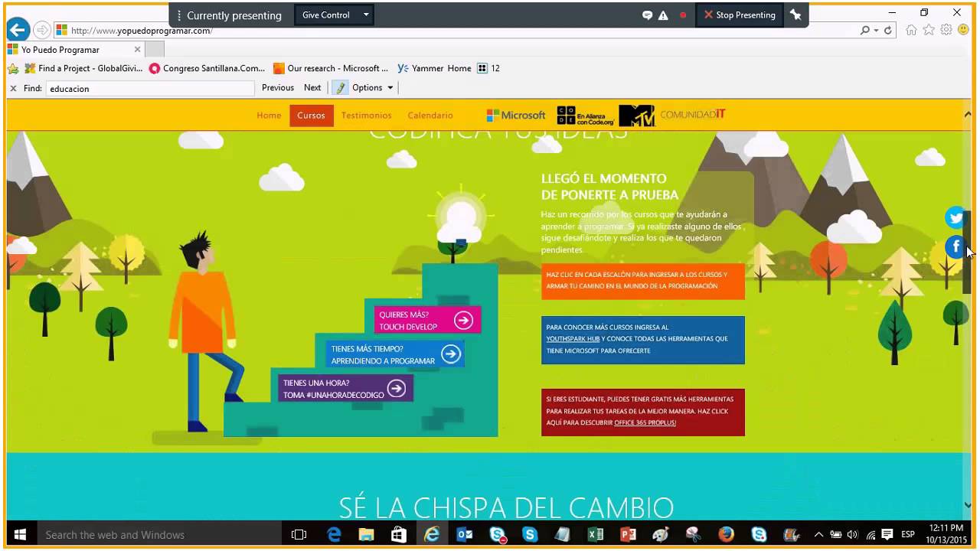Click Microsoft logo in site header
The width and height of the screenshot is (980, 551).
click(516, 116)
